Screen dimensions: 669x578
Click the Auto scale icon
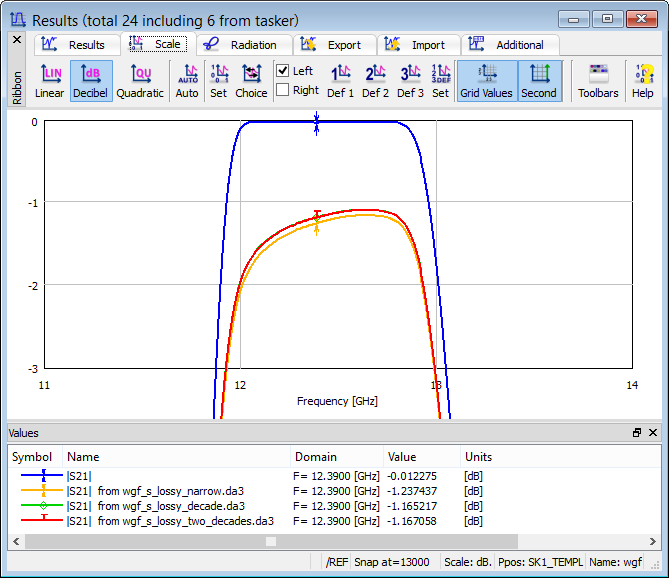pos(187,81)
